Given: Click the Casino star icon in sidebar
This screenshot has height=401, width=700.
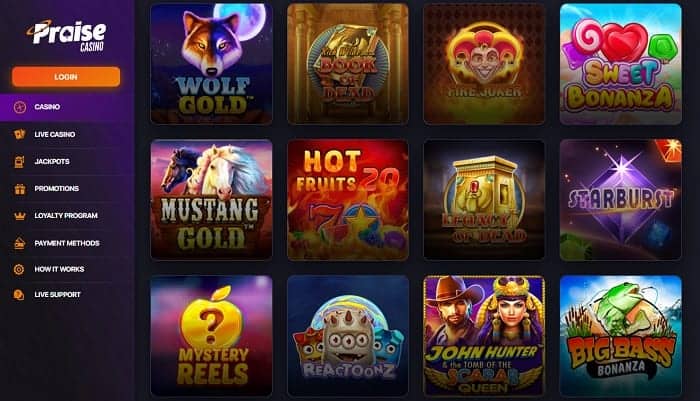Looking at the screenshot, I should tap(20, 107).
